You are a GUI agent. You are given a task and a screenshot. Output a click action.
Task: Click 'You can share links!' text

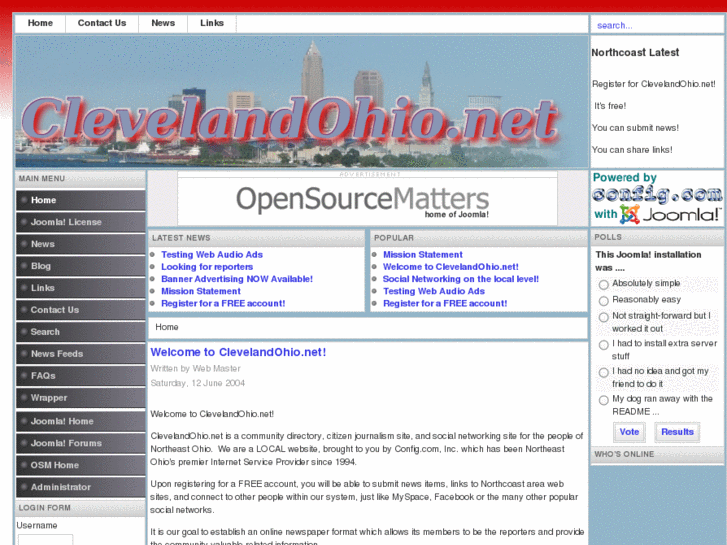coord(632,149)
